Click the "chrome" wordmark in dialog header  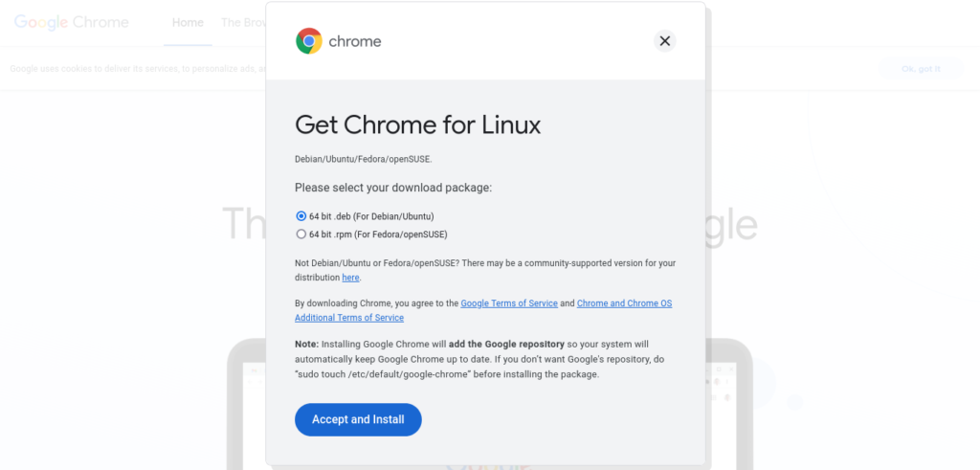click(355, 42)
